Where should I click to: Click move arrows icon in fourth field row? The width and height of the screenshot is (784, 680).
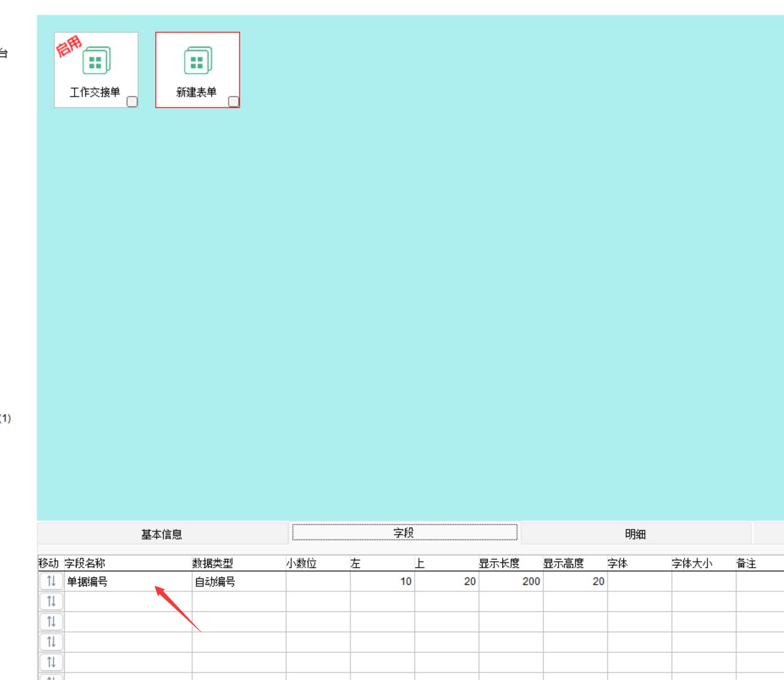(51, 642)
